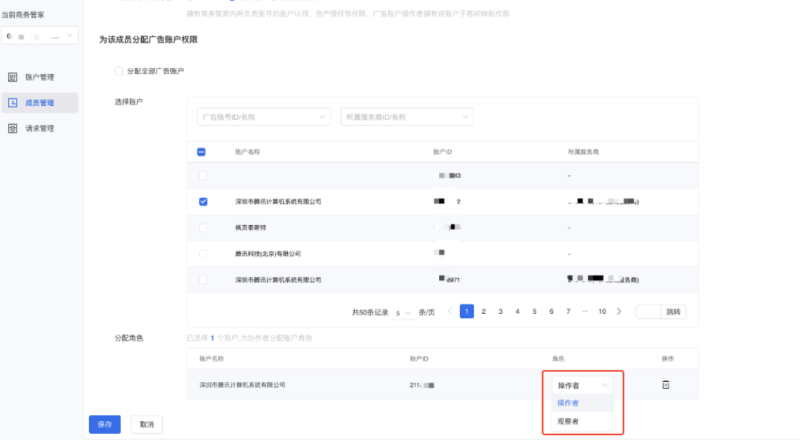The width and height of the screenshot is (800, 440).
Task: Choose 操作者 option in role list
Action: 582,403
